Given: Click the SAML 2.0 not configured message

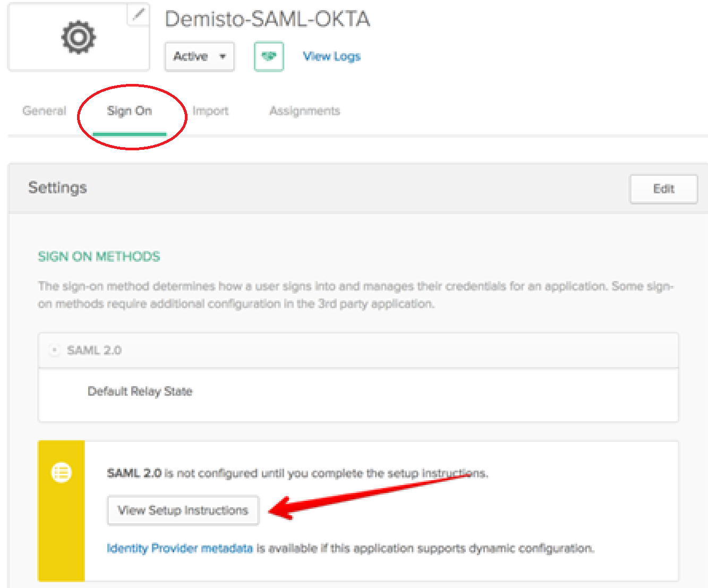Looking at the screenshot, I should pos(297,473).
